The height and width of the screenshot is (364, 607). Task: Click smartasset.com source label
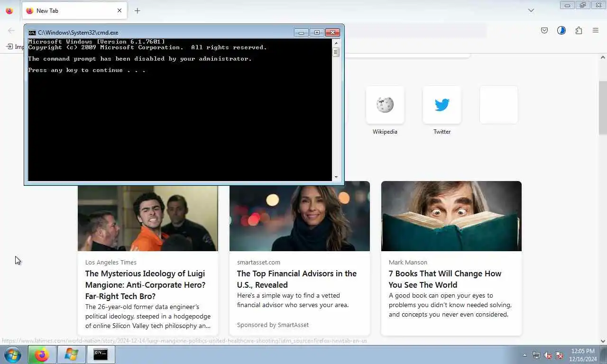[x=258, y=262]
